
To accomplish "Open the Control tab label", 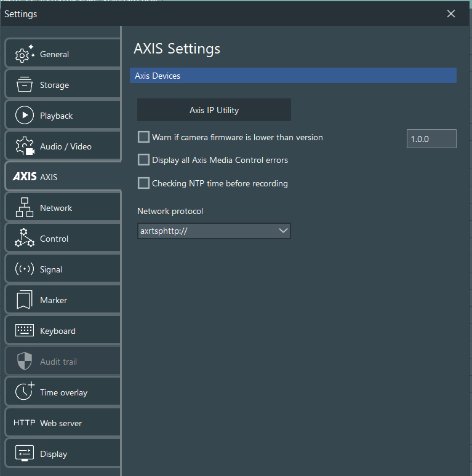I will (x=54, y=239).
